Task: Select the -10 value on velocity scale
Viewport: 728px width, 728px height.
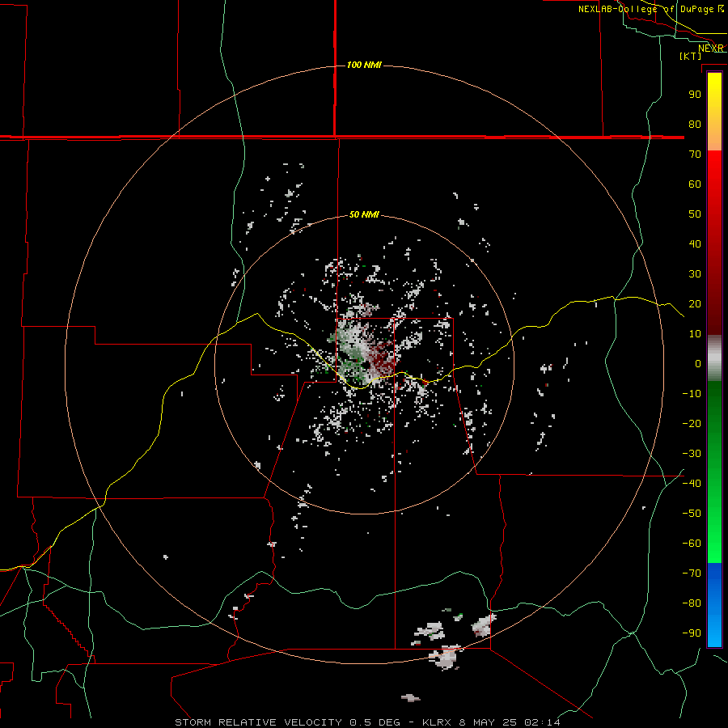Action: [x=692, y=394]
